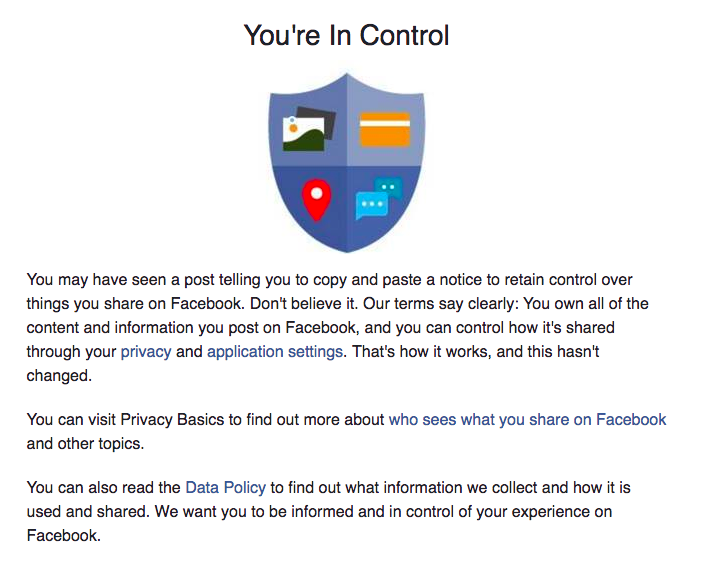Click the photos icon on the shield
717x579 pixels.
point(309,129)
